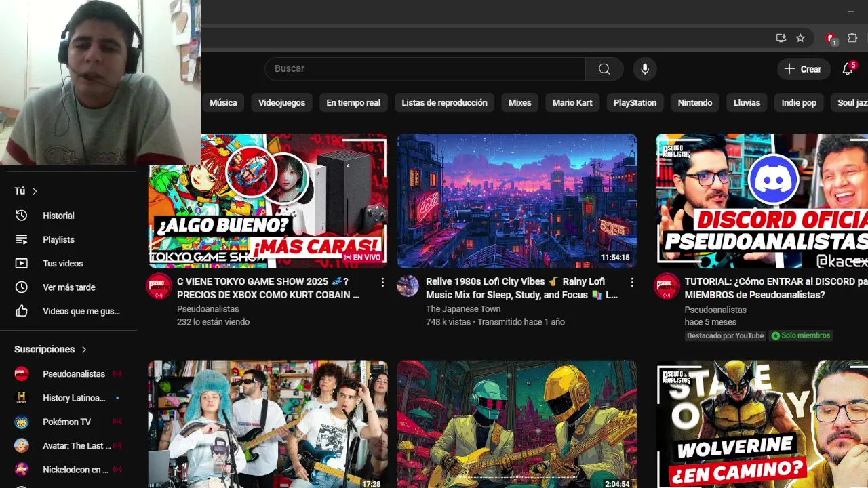Click inside the Buscar search field
Viewport: 868px width, 488px height.
click(425, 68)
